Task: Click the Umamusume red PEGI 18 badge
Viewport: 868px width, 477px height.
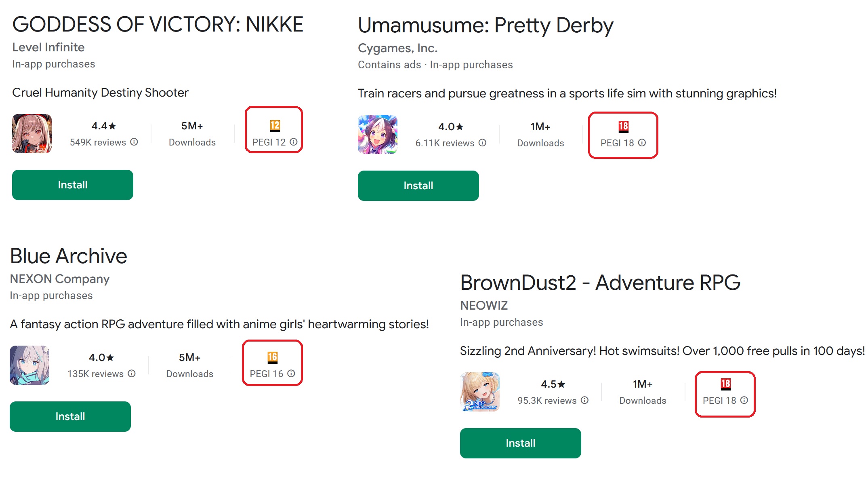Action: 624,127
